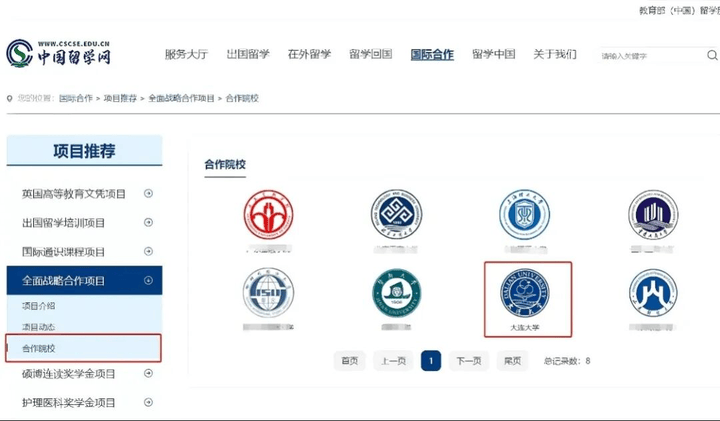This screenshot has width=720, height=421.
Task: Select page 1 pagination button
Action: (431, 361)
